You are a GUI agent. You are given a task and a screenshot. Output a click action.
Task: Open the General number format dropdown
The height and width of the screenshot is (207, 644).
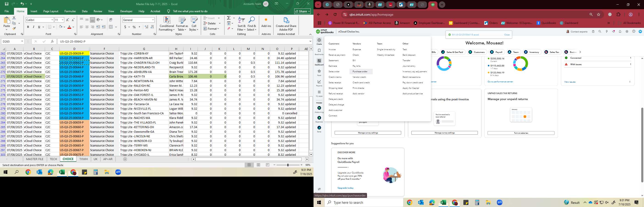pyautogui.click(x=153, y=20)
